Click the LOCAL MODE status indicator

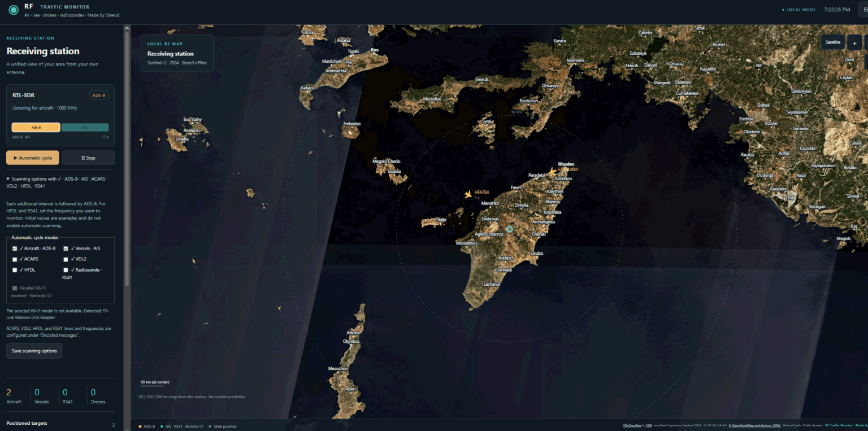[x=798, y=10]
